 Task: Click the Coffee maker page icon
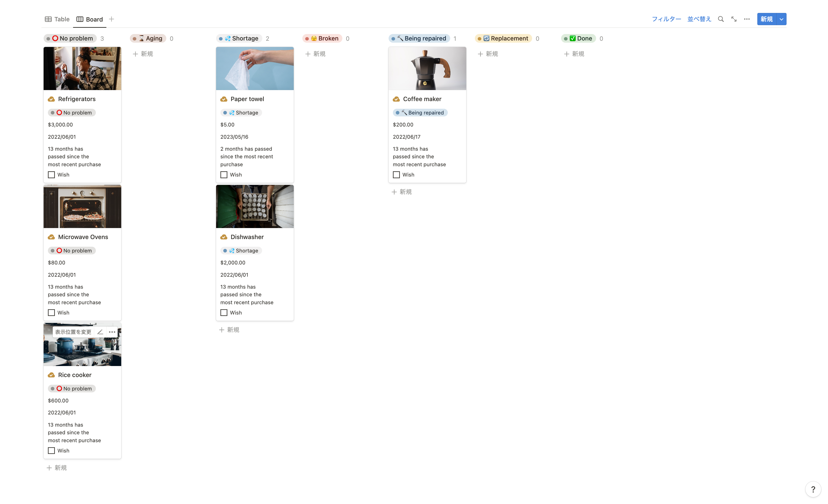point(396,99)
